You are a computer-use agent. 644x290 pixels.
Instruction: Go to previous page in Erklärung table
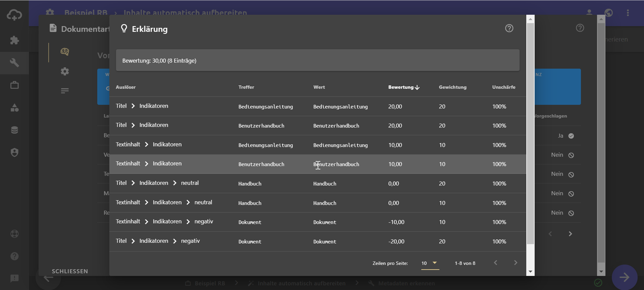[x=495, y=263]
